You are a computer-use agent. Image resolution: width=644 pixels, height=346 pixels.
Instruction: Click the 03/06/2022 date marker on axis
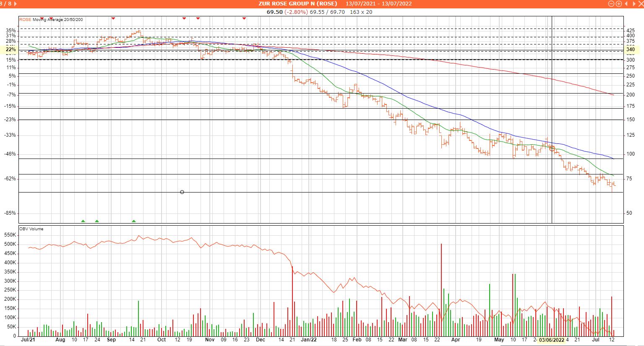(x=552, y=340)
